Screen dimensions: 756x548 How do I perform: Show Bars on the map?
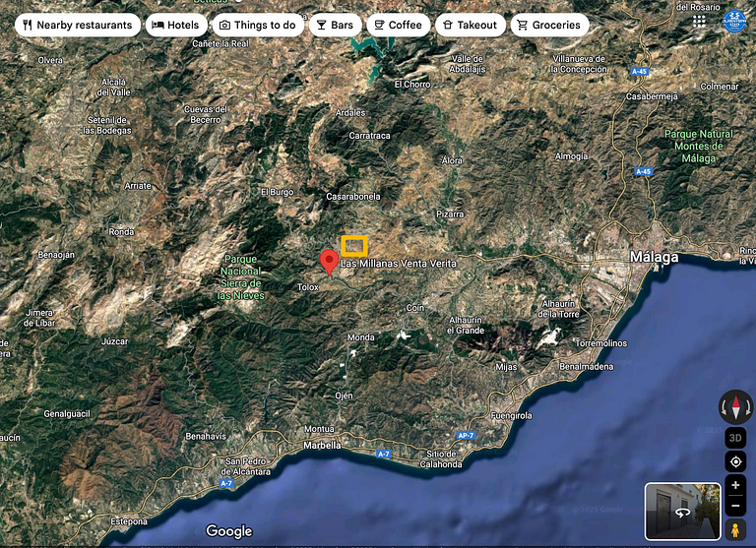(334, 26)
